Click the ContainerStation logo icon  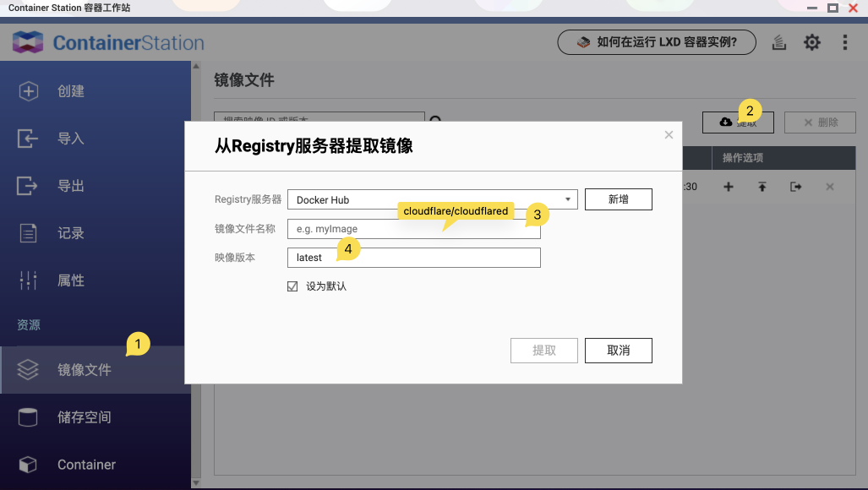(x=28, y=42)
